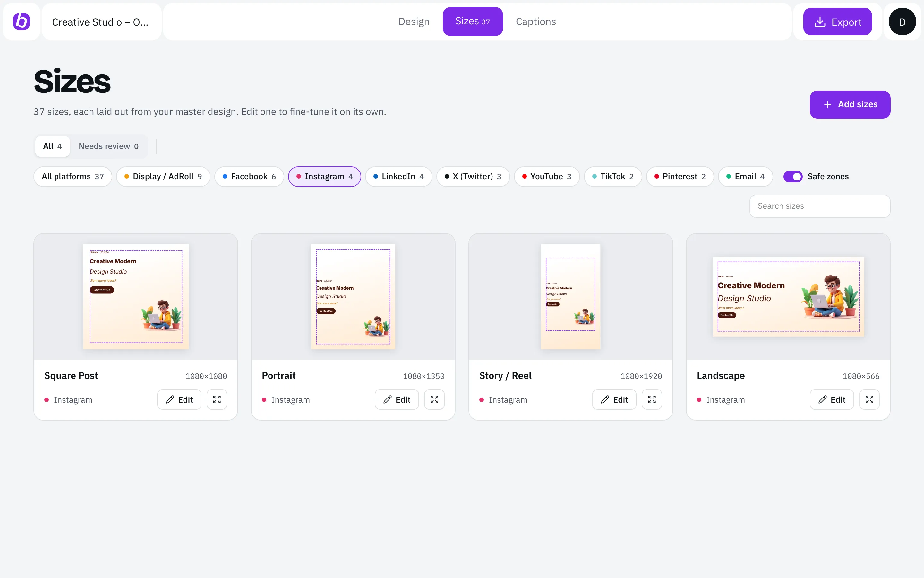Switch to the Design tab
The height and width of the screenshot is (578, 924).
(x=414, y=22)
